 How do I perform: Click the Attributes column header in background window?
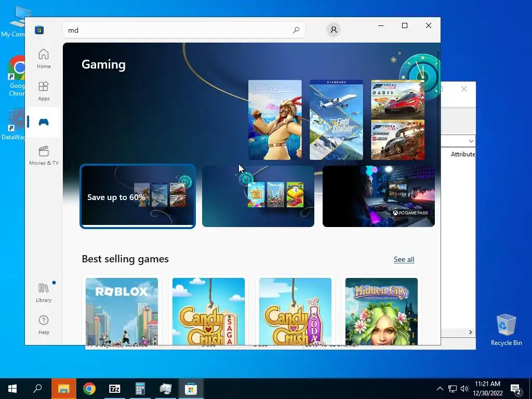(x=463, y=154)
